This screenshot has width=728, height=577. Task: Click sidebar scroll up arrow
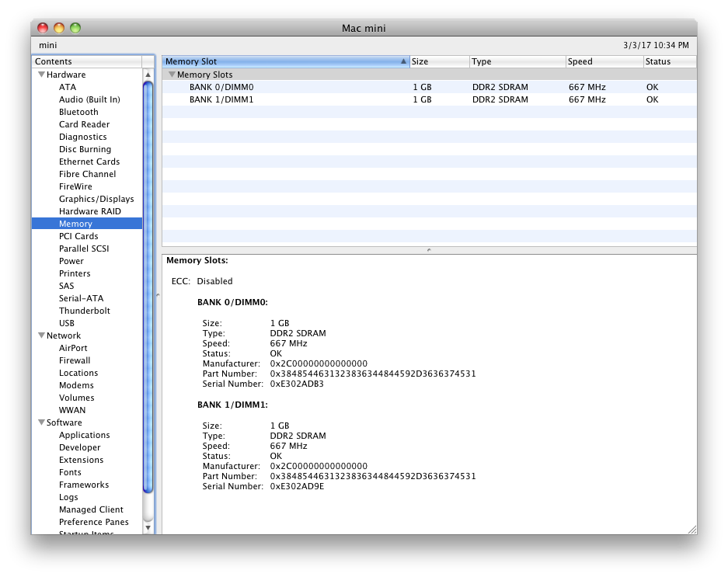(148, 75)
